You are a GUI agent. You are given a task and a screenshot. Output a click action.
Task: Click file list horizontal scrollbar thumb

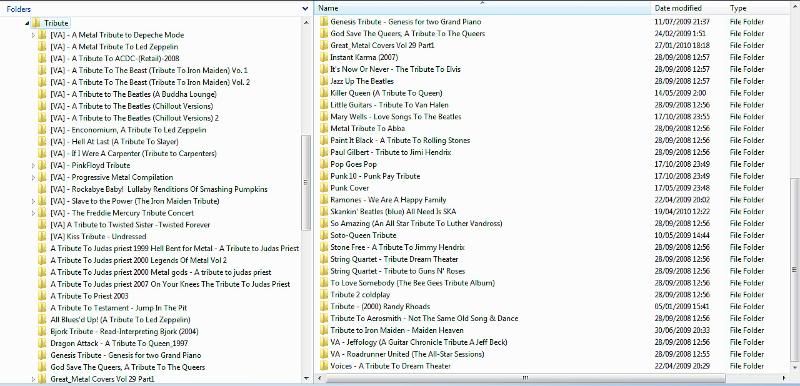tap(525, 378)
